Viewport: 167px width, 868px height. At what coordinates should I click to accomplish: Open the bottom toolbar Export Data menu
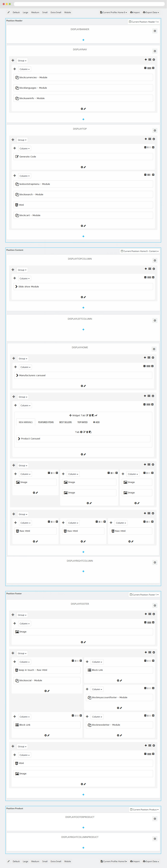tap(151, 861)
